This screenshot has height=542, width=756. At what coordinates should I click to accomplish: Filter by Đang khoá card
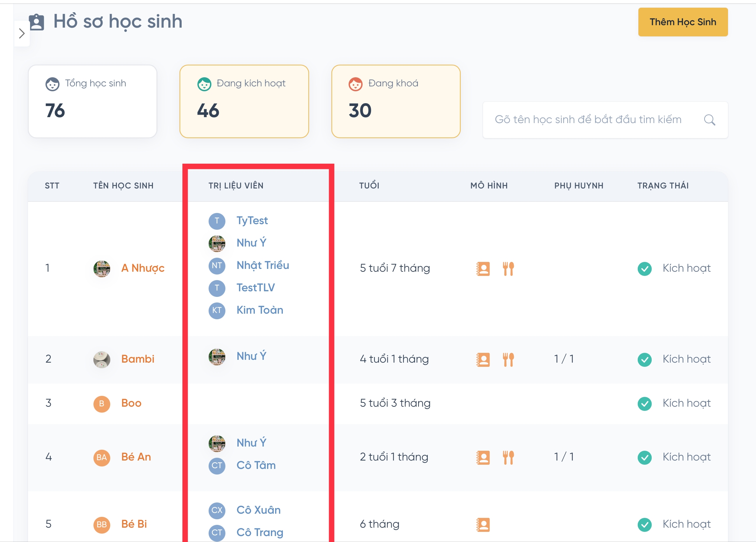pos(395,101)
